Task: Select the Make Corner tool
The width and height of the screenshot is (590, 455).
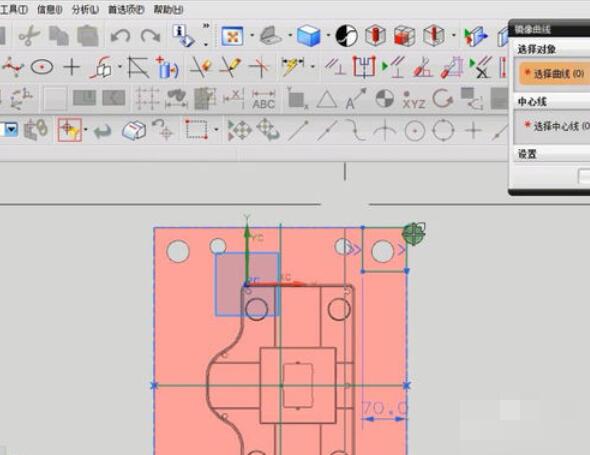Action: 260,67
